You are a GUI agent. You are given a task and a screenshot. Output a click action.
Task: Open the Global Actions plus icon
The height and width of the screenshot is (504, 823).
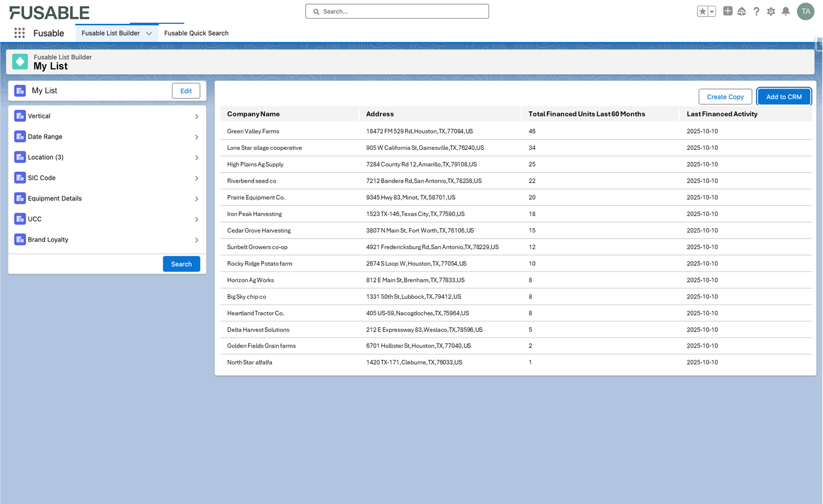point(727,11)
